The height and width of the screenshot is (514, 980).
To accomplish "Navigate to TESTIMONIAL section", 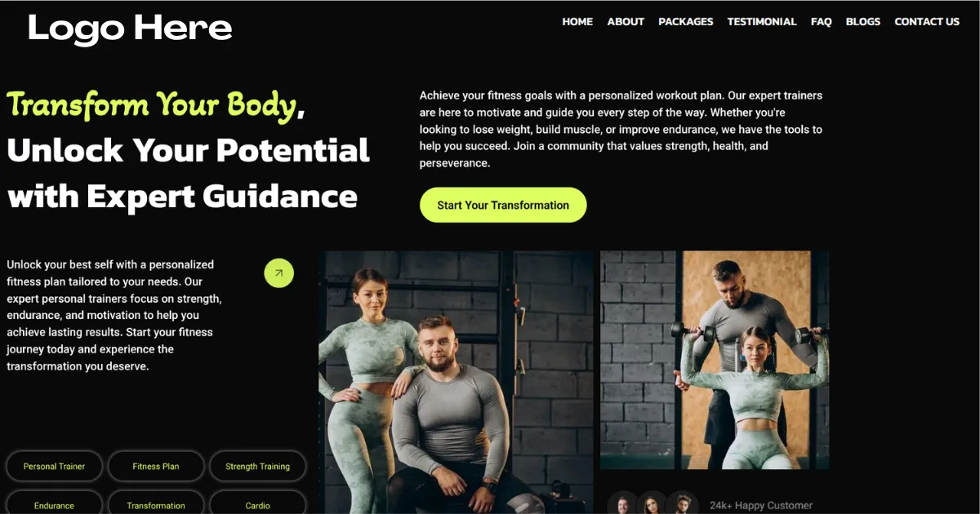I will coord(762,22).
